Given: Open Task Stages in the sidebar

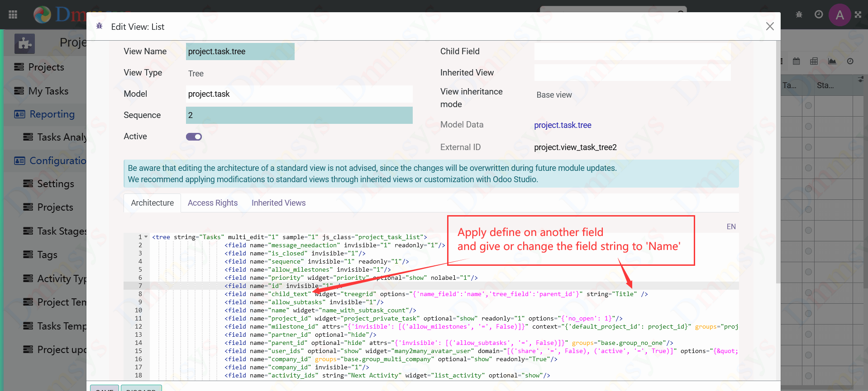Looking at the screenshot, I should tap(62, 231).
